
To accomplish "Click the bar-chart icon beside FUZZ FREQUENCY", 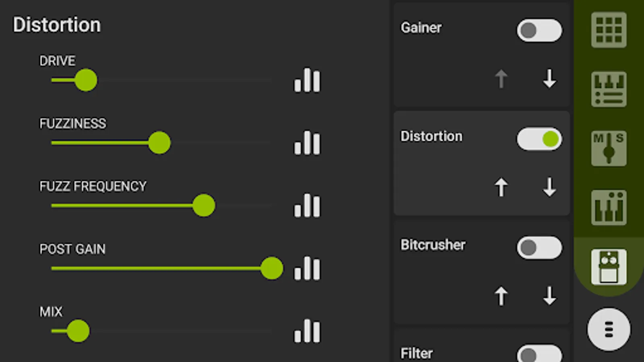I will [307, 206].
